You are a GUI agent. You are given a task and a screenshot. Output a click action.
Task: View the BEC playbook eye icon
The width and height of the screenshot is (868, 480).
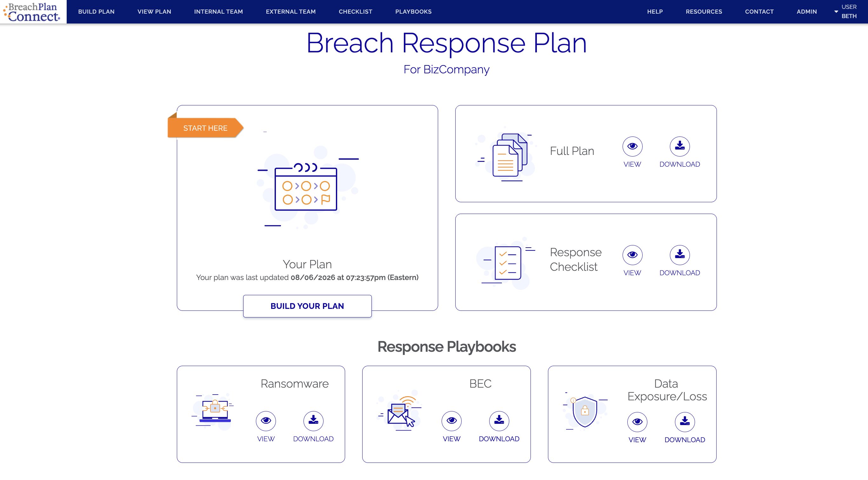click(451, 421)
